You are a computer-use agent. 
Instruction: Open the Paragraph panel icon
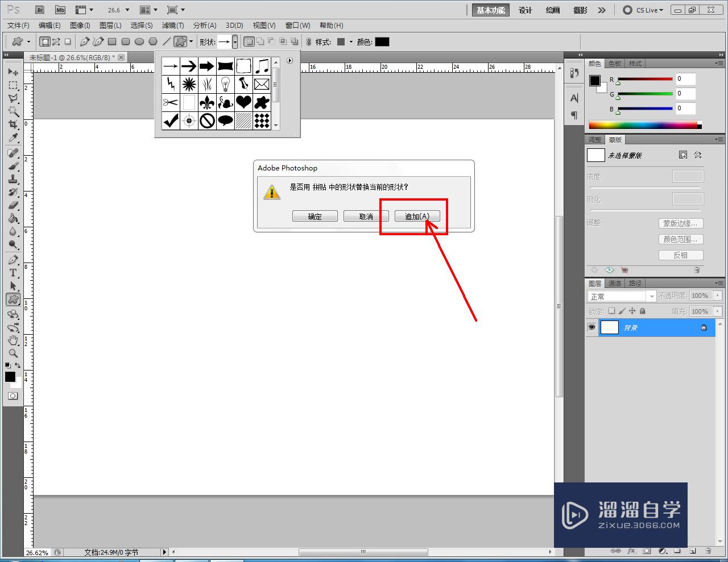(x=574, y=115)
